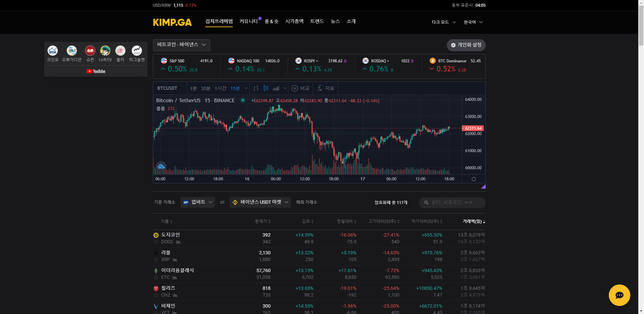Open the 미그놀렛 channel icon
644x314 pixels.
click(x=137, y=51)
